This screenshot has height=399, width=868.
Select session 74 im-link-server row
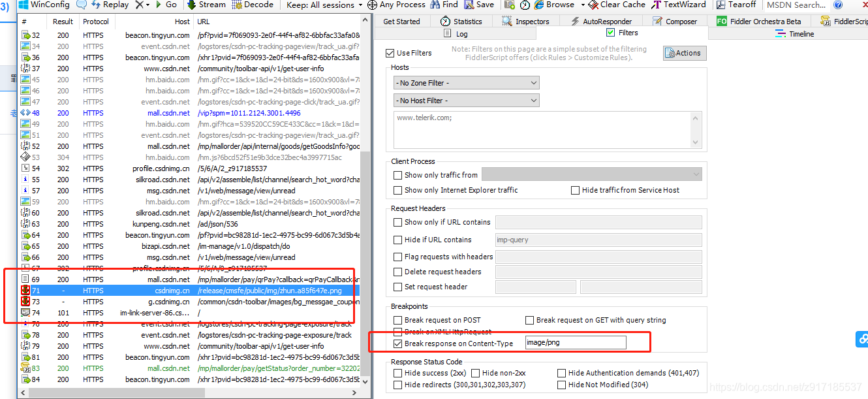click(x=189, y=313)
